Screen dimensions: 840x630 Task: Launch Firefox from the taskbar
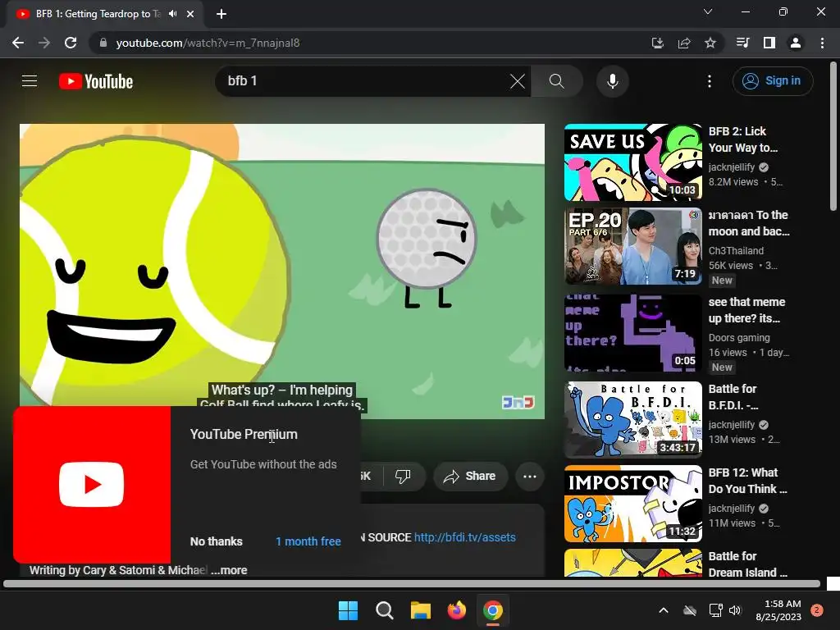[x=456, y=610]
